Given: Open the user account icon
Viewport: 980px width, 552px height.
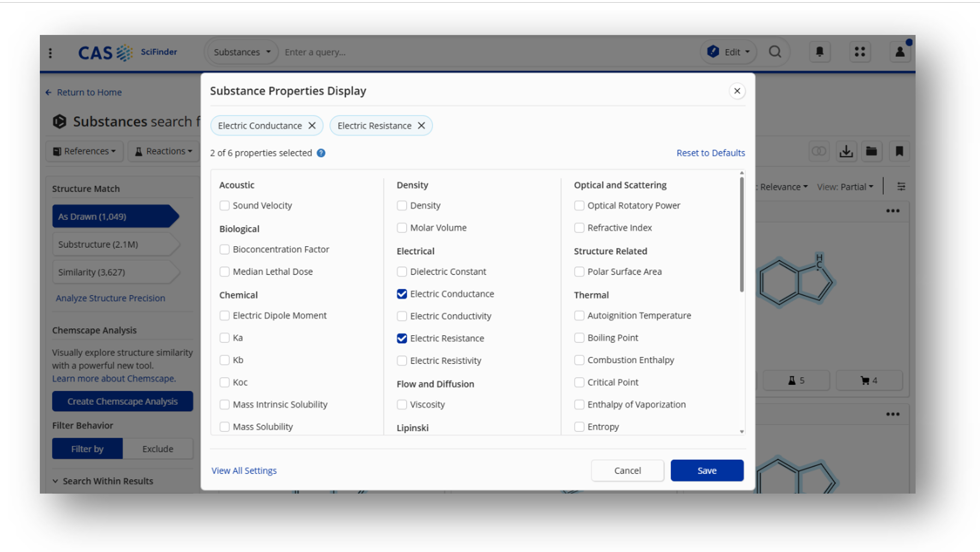Looking at the screenshot, I should [900, 52].
